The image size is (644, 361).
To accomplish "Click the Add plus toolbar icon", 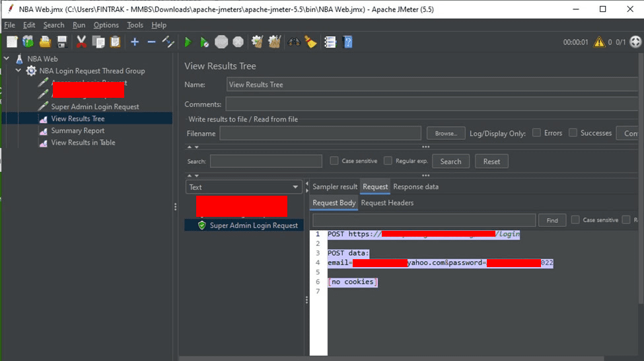I will coord(135,42).
